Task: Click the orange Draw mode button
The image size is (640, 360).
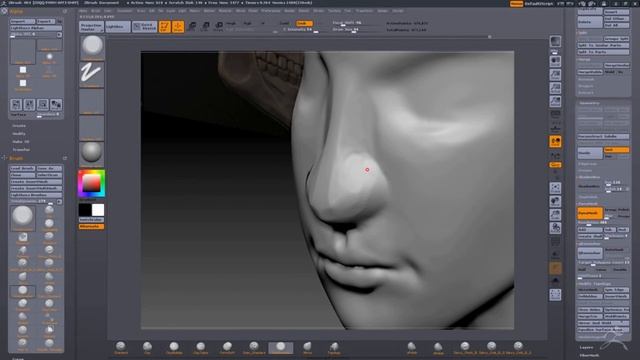Action: [178, 27]
